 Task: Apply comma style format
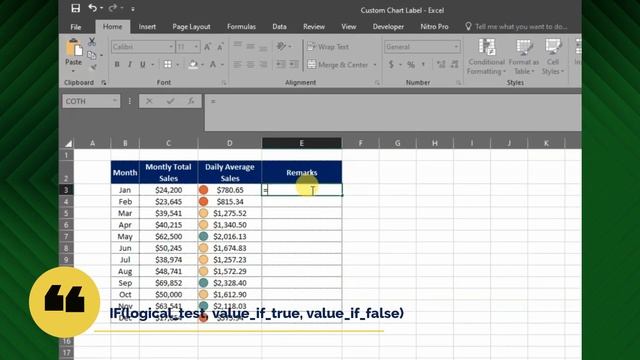click(423, 64)
